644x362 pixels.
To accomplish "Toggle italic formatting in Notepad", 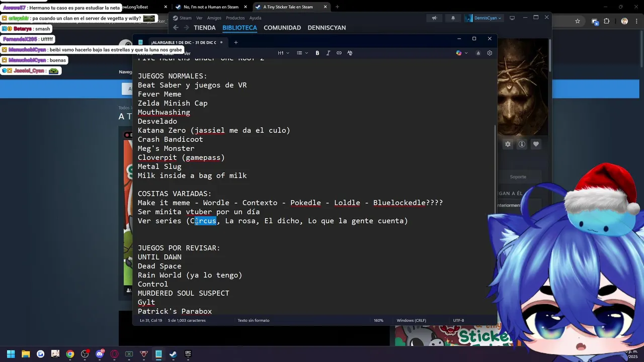I will point(328,53).
